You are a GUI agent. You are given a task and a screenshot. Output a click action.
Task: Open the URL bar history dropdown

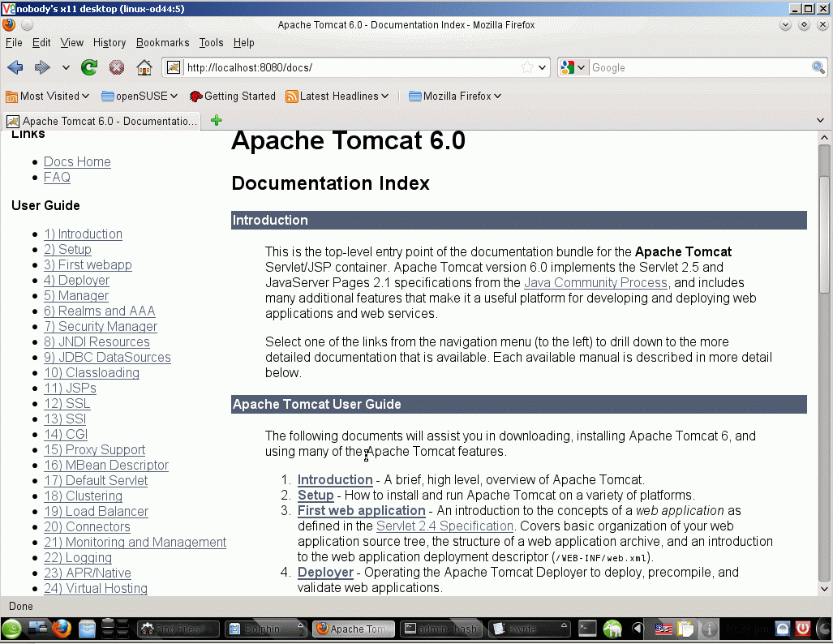pyautogui.click(x=542, y=67)
